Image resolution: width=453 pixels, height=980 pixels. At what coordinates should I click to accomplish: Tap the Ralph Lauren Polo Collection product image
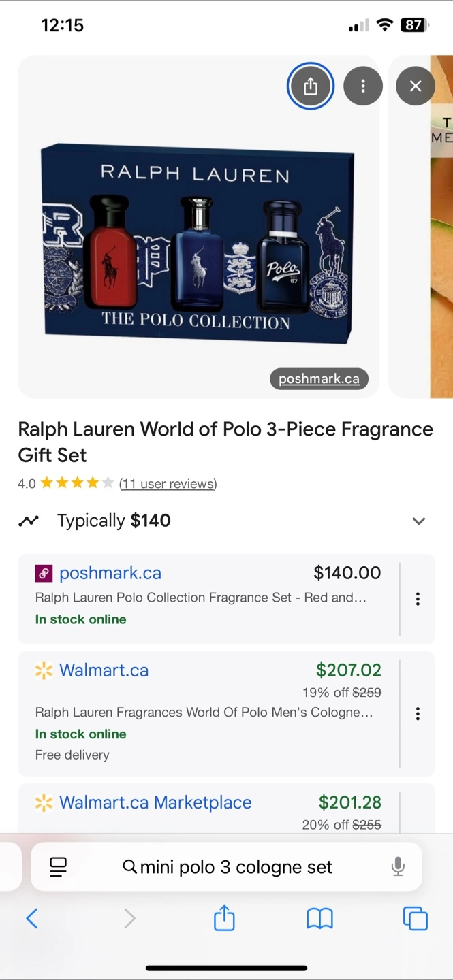198,245
